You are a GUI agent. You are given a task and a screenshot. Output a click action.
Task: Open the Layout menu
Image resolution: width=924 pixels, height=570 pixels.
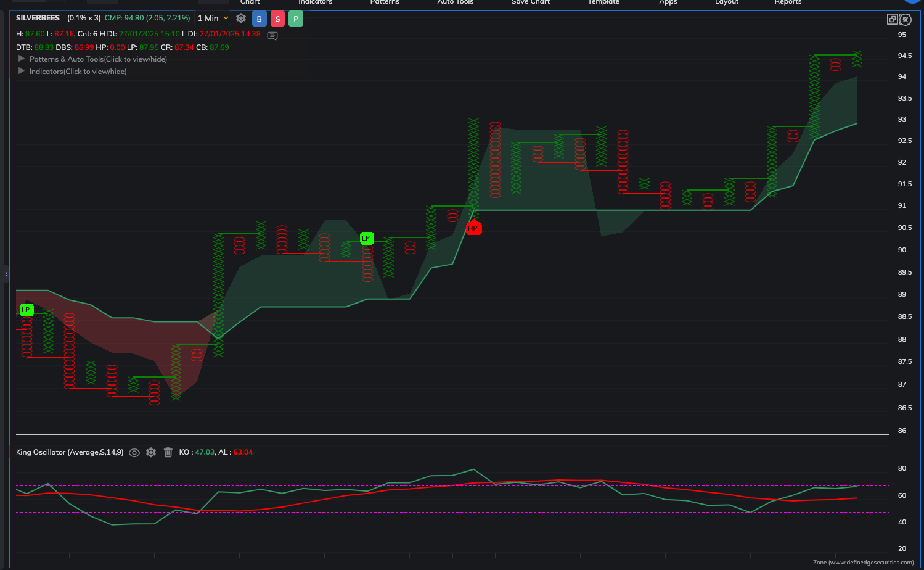(x=727, y=2)
